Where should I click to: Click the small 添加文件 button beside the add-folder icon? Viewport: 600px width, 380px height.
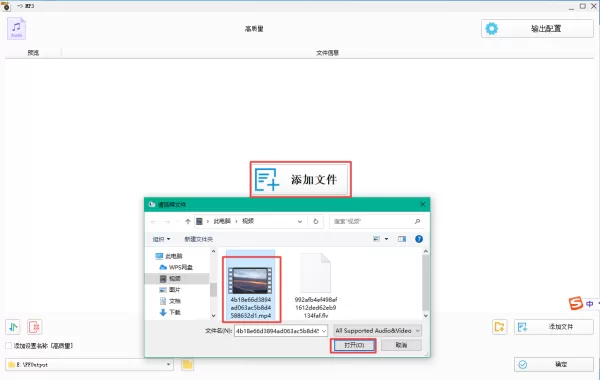(x=554, y=327)
